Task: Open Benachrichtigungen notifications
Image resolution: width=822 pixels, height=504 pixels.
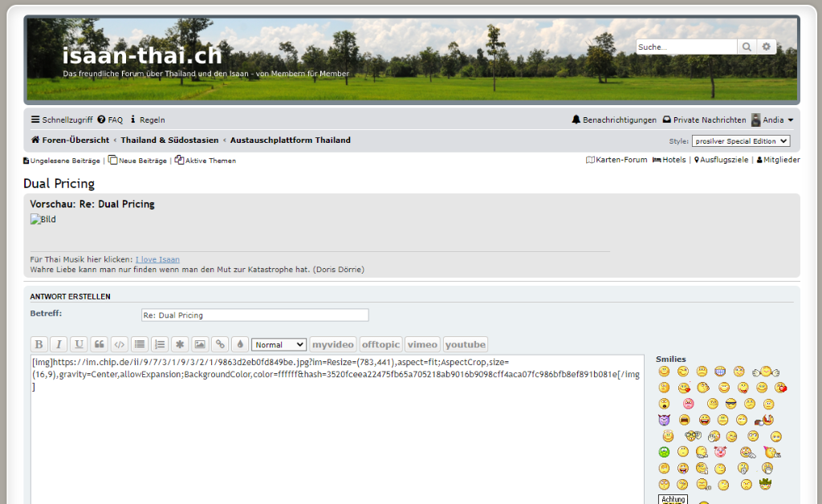Action: click(x=614, y=120)
